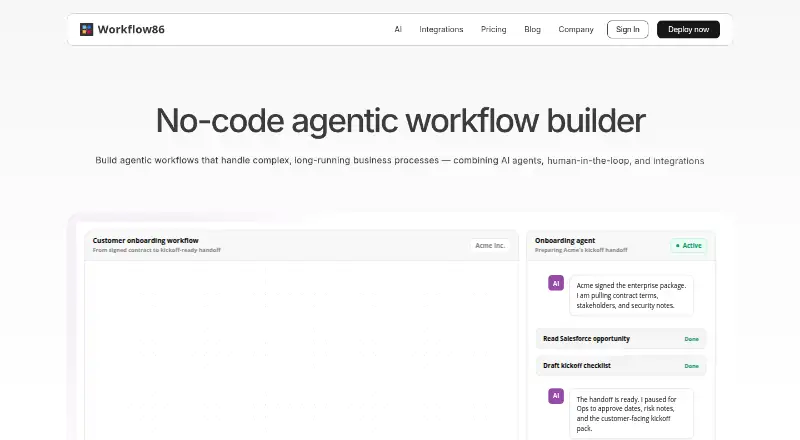Click the AI avatar beside the handoff ready message
This screenshot has height=440, width=800.
coord(556,396)
